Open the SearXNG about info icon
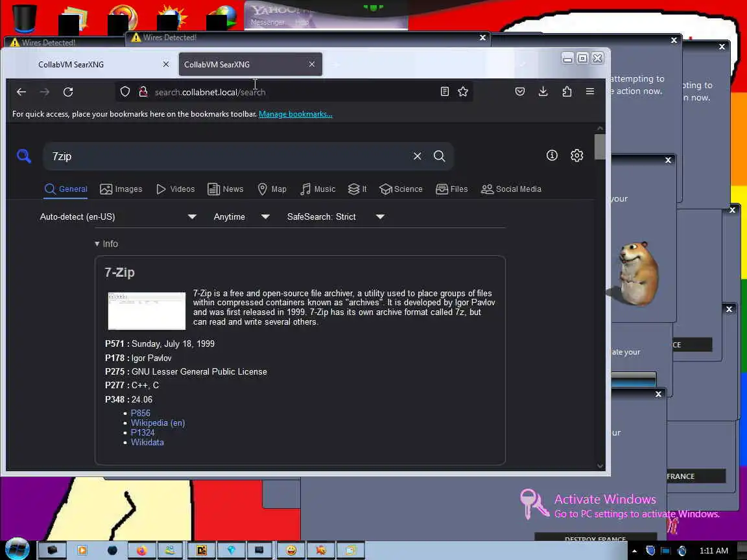Image resolution: width=747 pixels, height=560 pixels. coord(552,156)
